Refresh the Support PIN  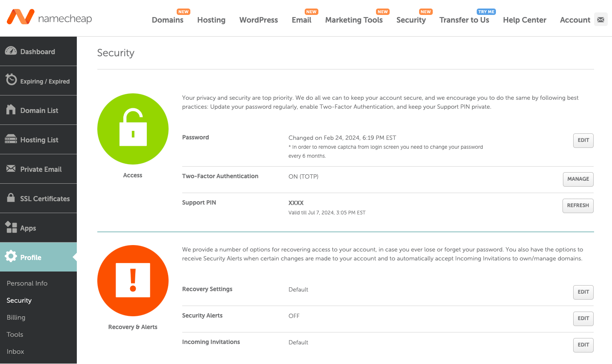tap(578, 205)
